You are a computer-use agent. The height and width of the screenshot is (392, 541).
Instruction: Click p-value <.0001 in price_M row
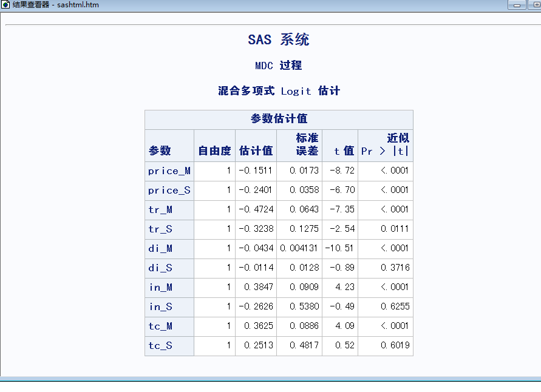[395, 171]
